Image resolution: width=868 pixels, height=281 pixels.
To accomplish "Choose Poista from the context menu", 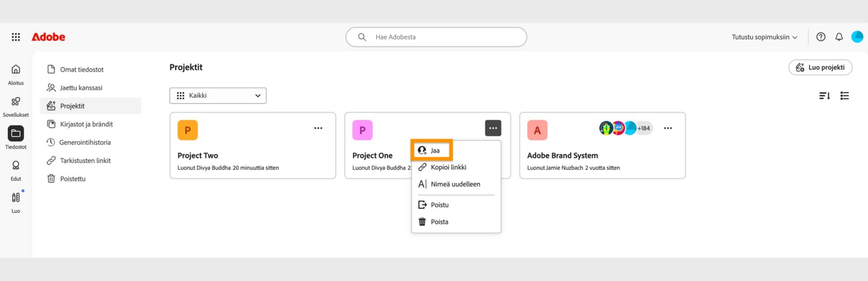I will coord(456,222).
